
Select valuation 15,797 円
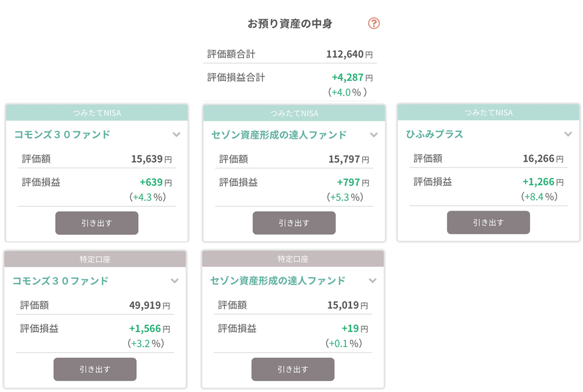[x=349, y=159]
